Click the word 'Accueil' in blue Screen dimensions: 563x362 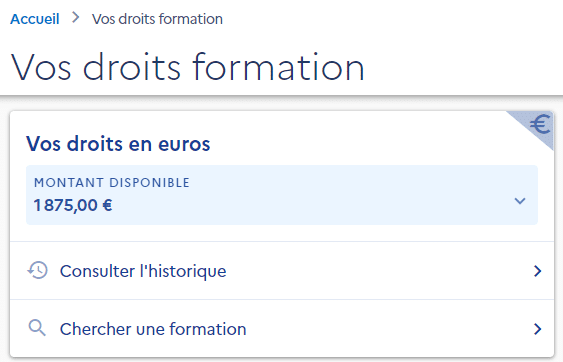pyautogui.click(x=35, y=19)
